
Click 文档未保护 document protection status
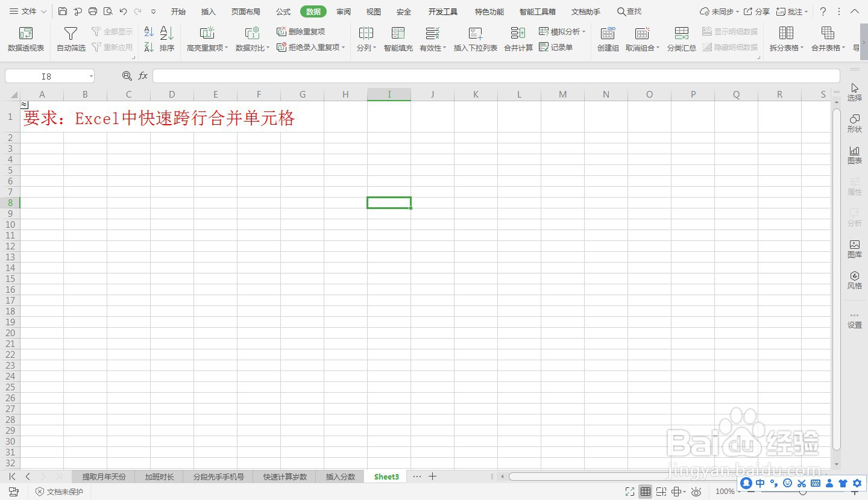59,492
